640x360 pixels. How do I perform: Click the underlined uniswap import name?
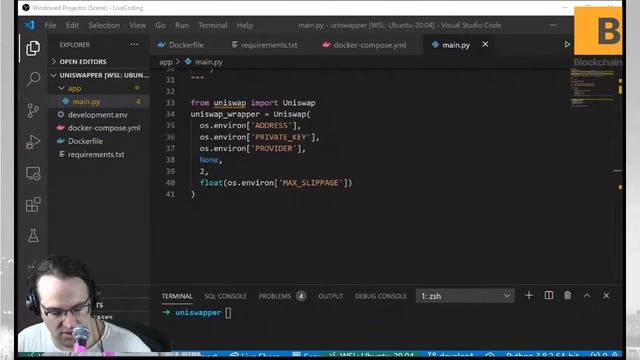point(230,102)
